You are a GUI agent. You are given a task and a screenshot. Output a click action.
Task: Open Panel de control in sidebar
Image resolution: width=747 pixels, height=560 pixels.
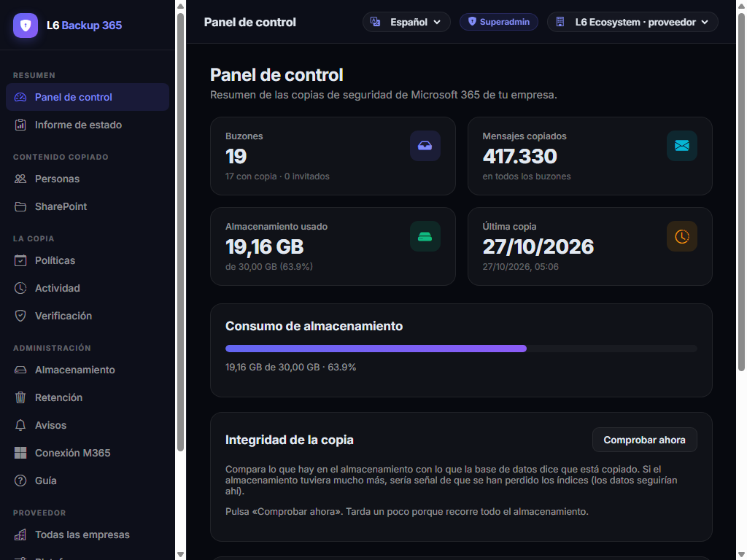[88, 97]
